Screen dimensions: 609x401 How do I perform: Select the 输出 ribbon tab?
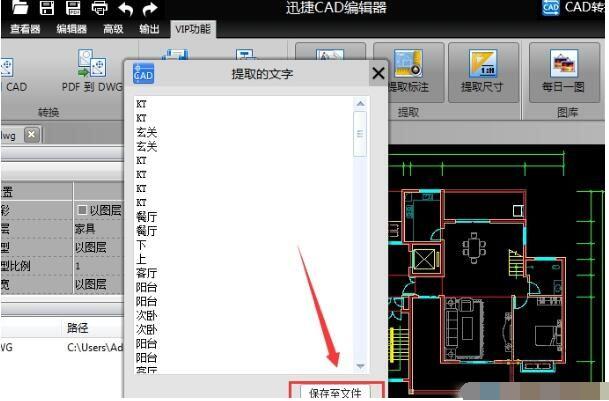[149, 30]
